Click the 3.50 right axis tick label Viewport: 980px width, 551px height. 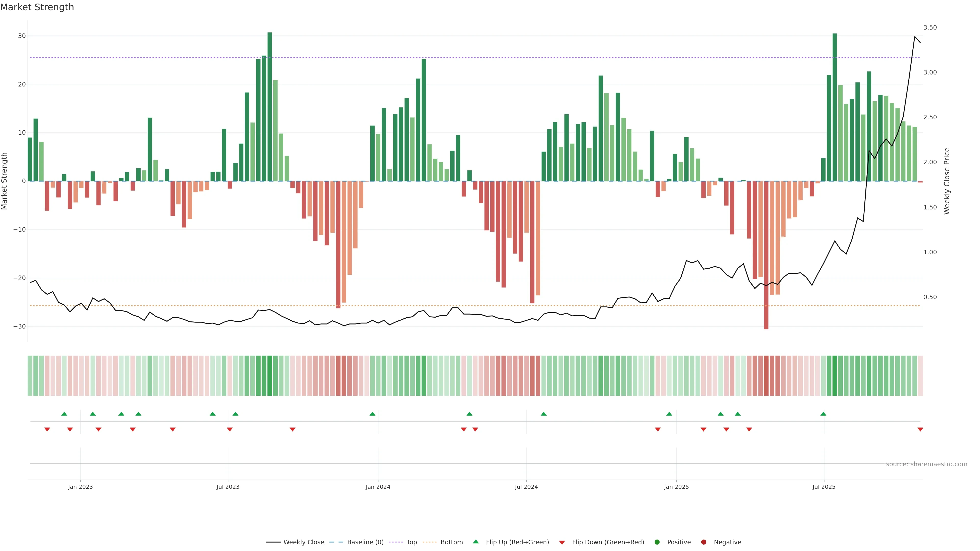930,27
